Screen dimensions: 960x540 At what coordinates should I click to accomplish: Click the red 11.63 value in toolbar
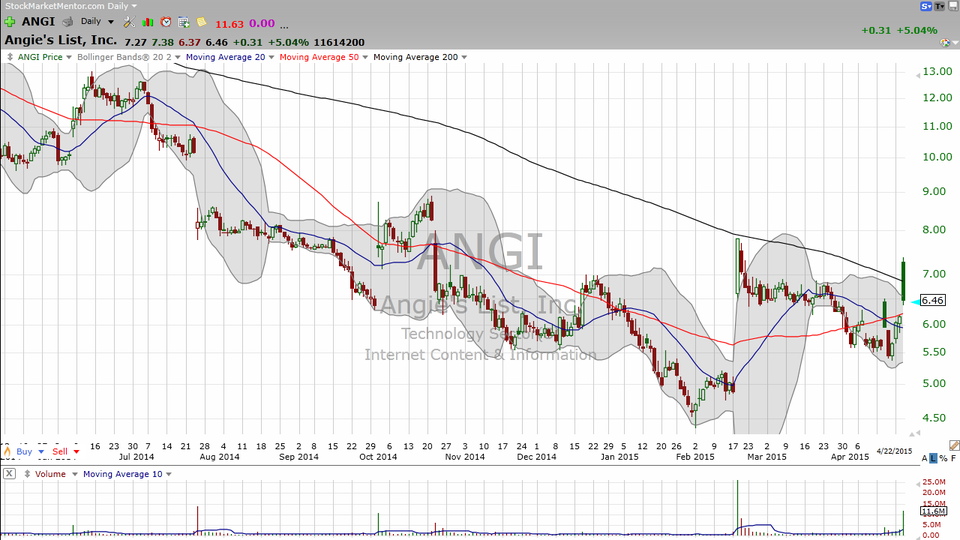pos(230,24)
